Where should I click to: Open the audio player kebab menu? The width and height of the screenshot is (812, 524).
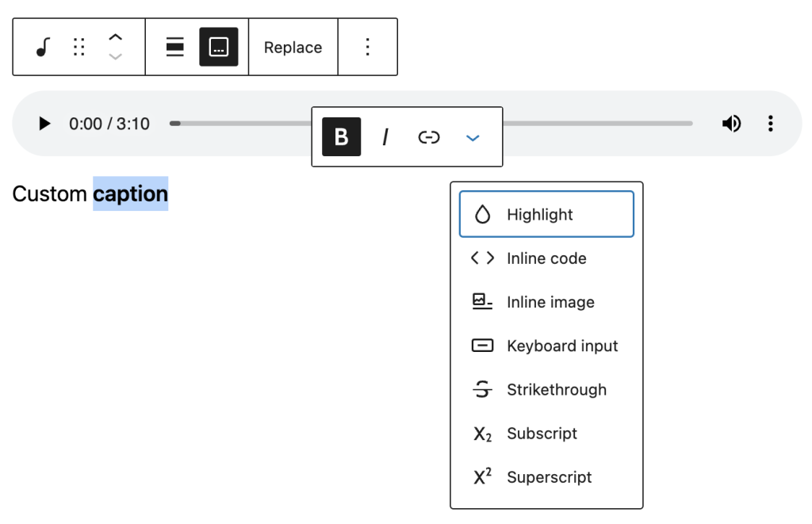pos(771,123)
